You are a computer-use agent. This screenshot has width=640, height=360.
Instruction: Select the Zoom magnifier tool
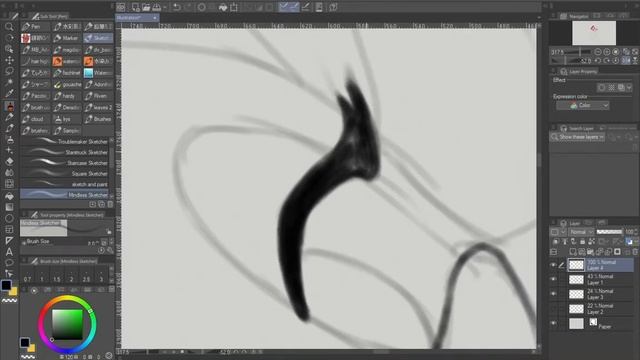9,27
